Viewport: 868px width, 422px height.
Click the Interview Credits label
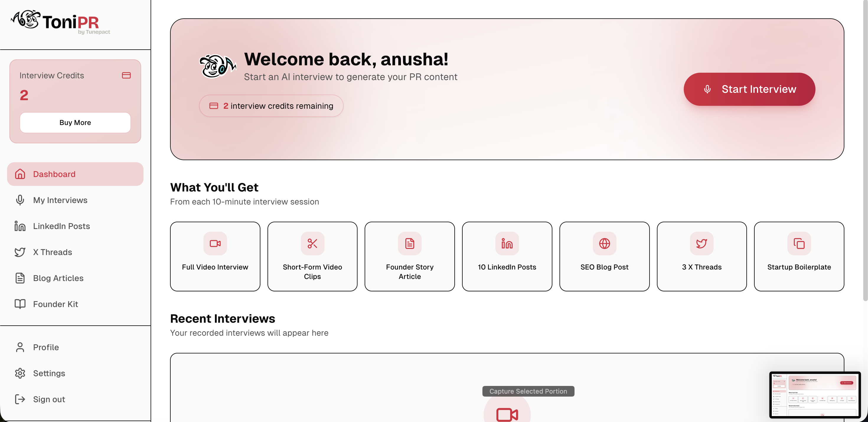52,76
